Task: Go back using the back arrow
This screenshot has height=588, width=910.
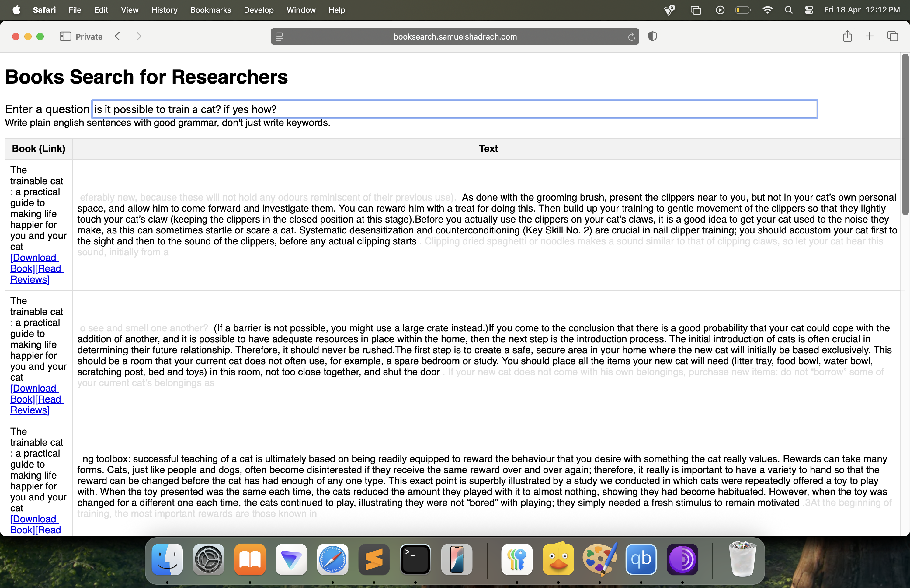Action: [118, 36]
